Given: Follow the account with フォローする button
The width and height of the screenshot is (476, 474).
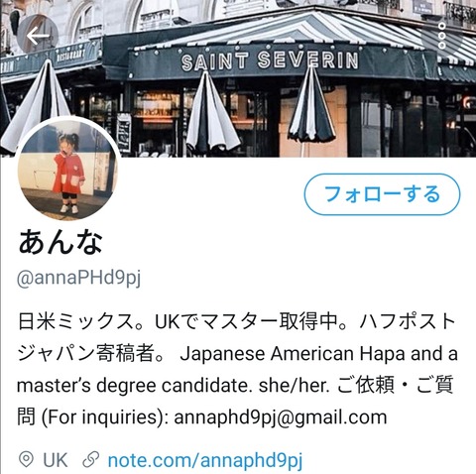Looking at the screenshot, I should tap(382, 194).
